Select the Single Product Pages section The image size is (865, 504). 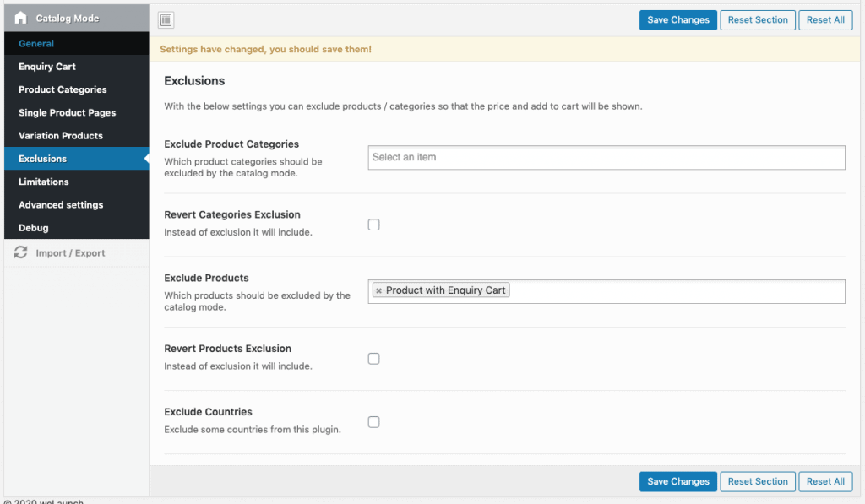coord(77,112)
